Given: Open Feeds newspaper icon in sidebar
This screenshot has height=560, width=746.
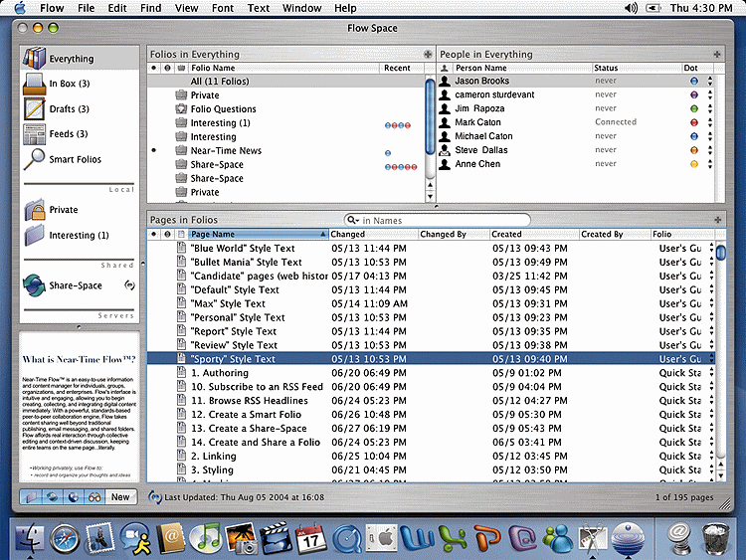Looking at the screenshot, I should click(x=34, y=133).
